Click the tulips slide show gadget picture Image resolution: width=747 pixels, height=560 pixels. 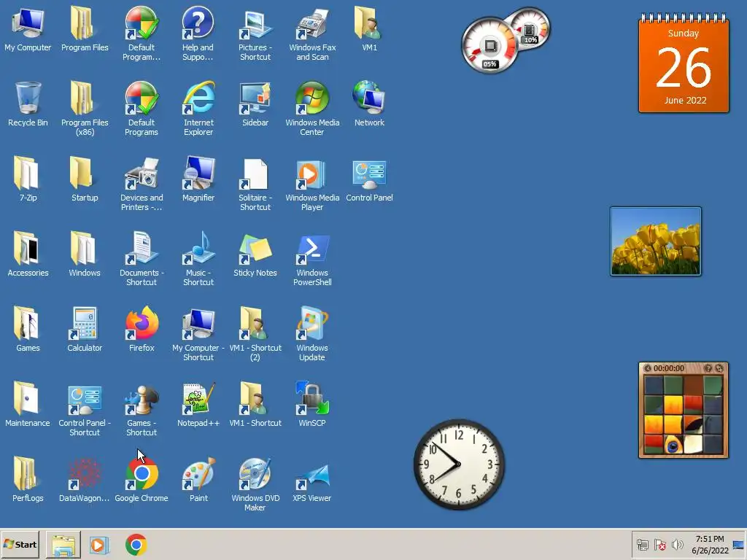click(656, 241)
